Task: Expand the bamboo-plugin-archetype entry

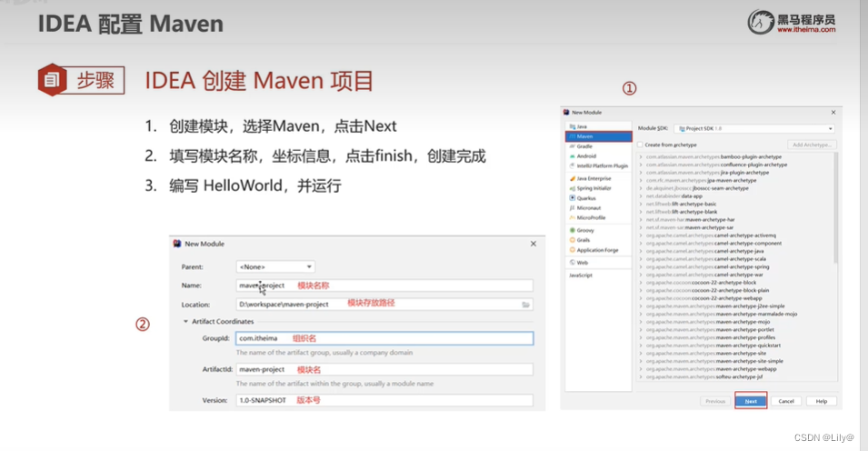Action: pos(641,156)
